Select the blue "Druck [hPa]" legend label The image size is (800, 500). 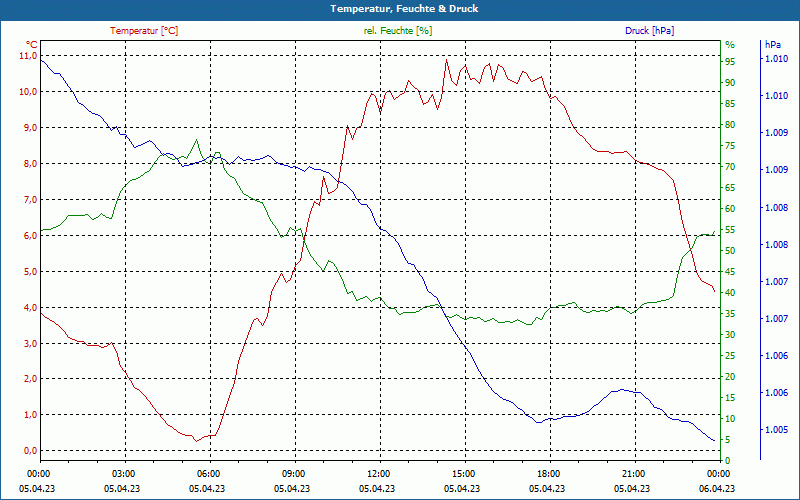coord(649,31)
